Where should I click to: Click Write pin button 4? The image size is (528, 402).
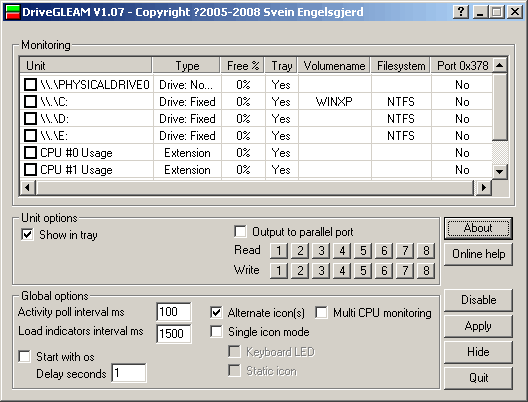(x=342, y=271)
